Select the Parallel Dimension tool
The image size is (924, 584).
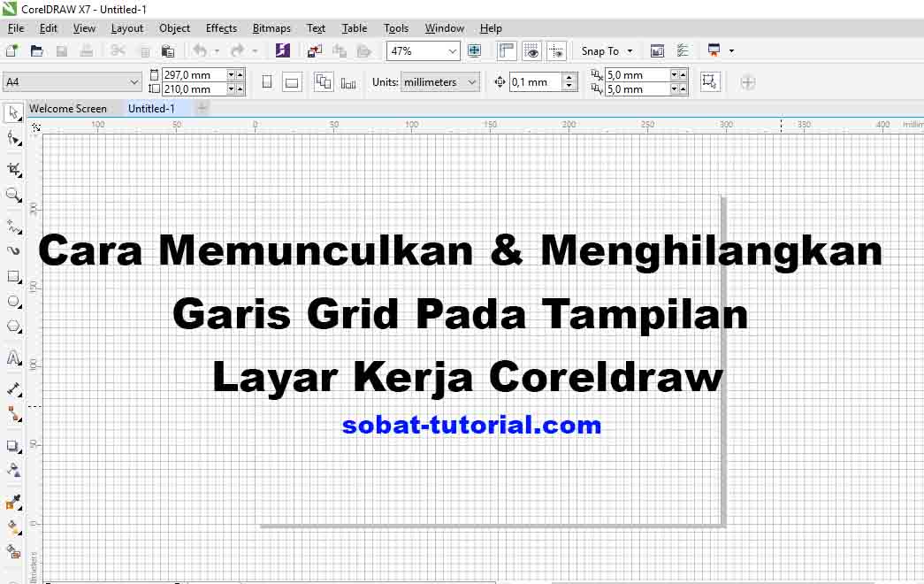[13, 388]
